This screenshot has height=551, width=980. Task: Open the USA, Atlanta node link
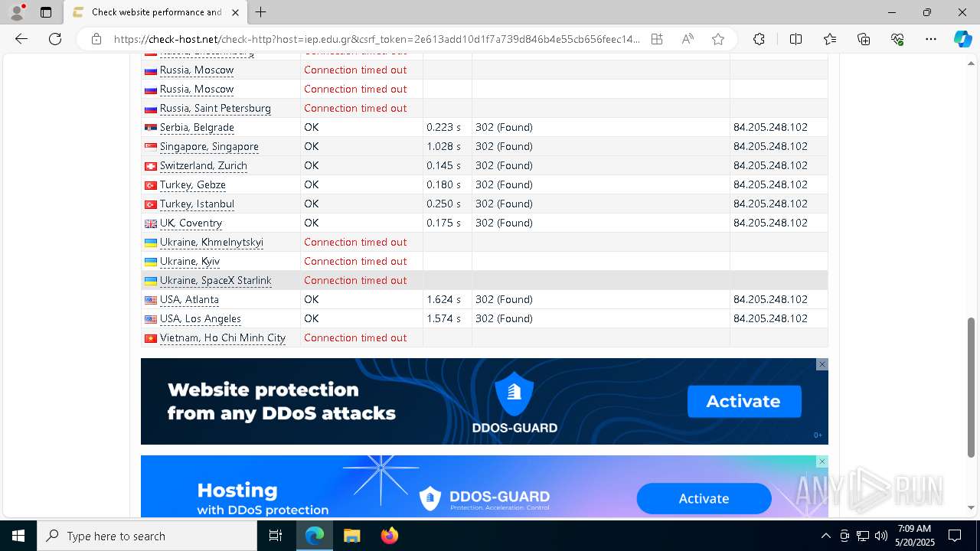point(189,299)
